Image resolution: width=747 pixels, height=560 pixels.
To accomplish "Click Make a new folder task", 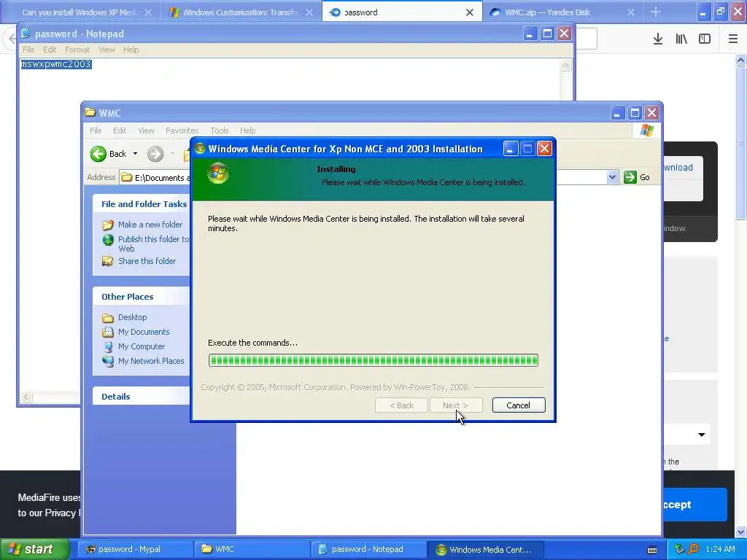I will pos(150,225).
